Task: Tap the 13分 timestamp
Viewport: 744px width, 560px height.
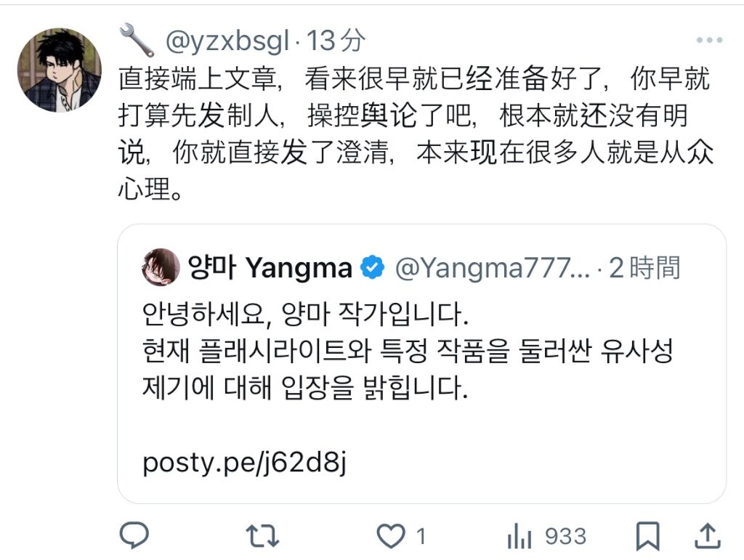Action: pos(336,41)
